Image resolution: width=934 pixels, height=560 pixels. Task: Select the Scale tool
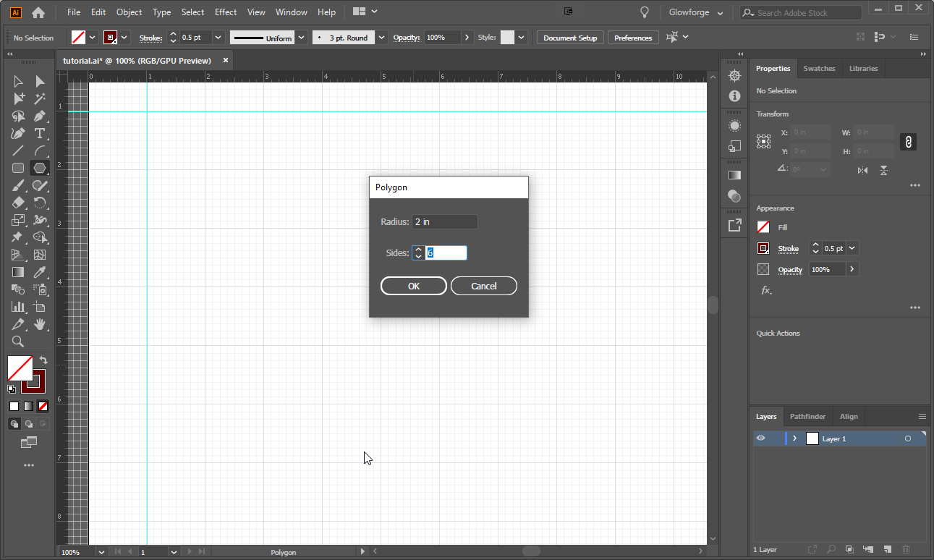click(x=18, y=220)
